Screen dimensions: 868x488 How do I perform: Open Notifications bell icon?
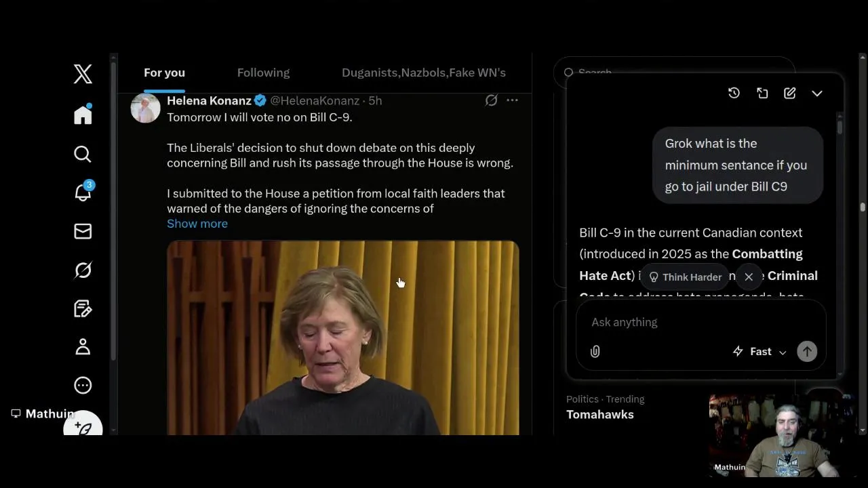coord(83,193)
